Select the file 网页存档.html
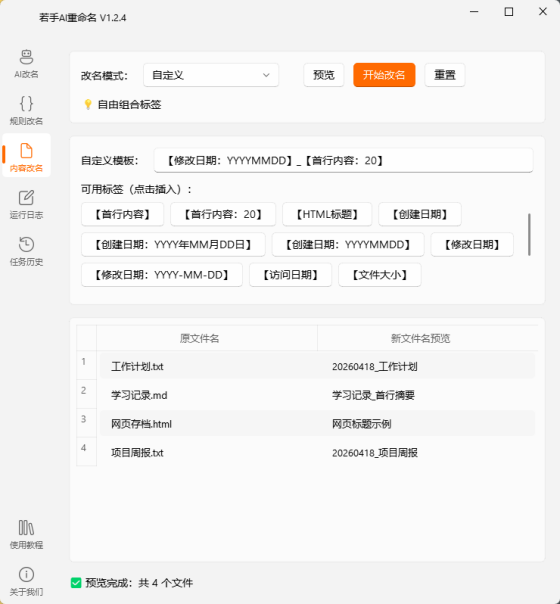This screenshot has height=604, width=560. pos(141,424)
